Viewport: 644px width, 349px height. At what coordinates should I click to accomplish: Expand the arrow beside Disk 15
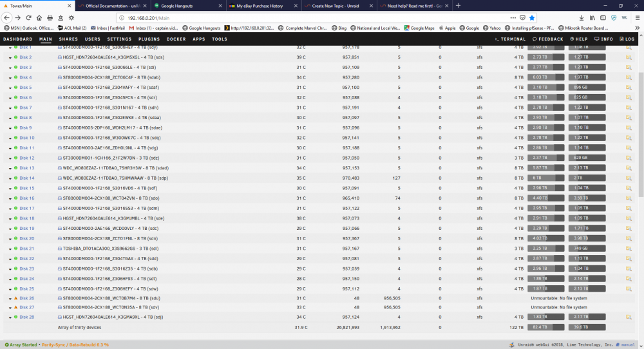point(10,189)
